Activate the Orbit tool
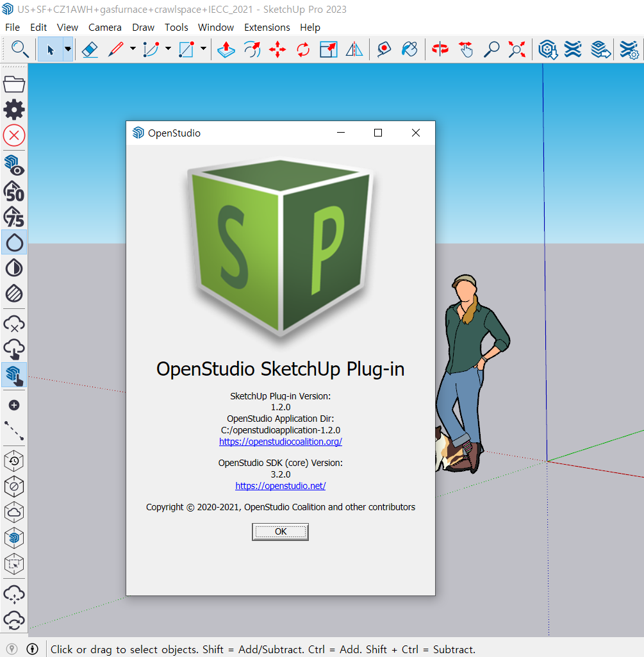The image size is (644, 657). click(440, 49)
